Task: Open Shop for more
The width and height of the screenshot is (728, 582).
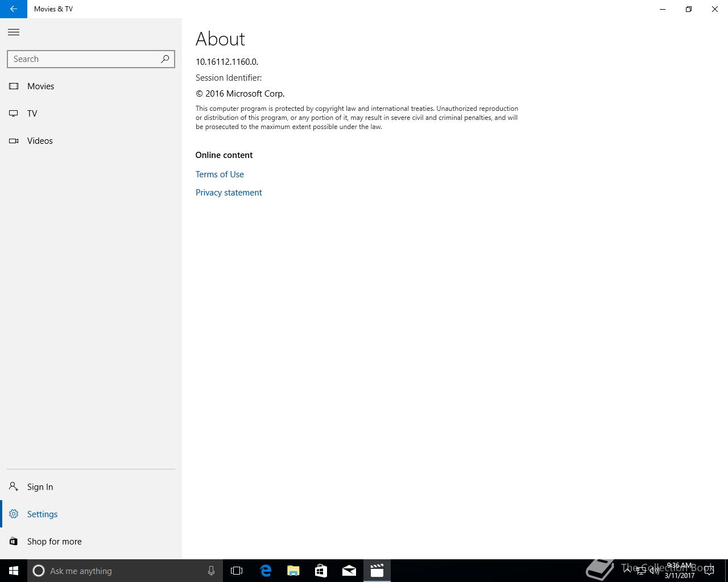Action: click(91, 542)
